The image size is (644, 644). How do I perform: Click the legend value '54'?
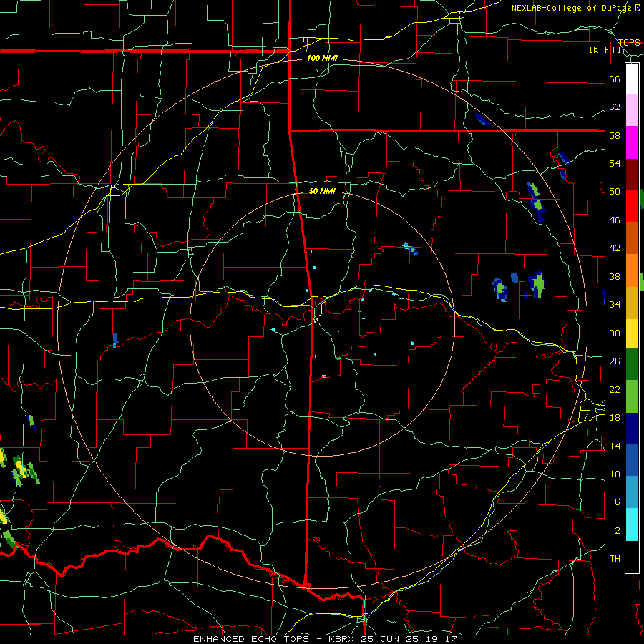click(615, 163)
